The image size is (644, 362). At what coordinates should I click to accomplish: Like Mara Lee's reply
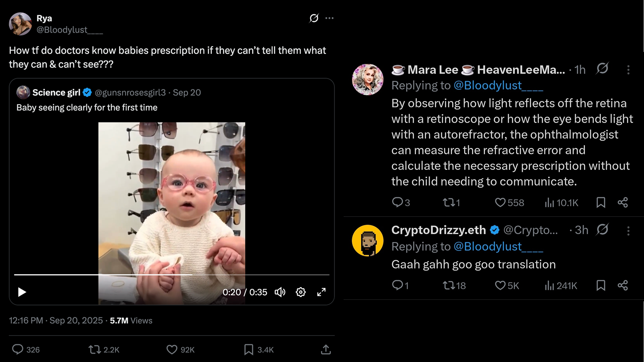(500, 202)
